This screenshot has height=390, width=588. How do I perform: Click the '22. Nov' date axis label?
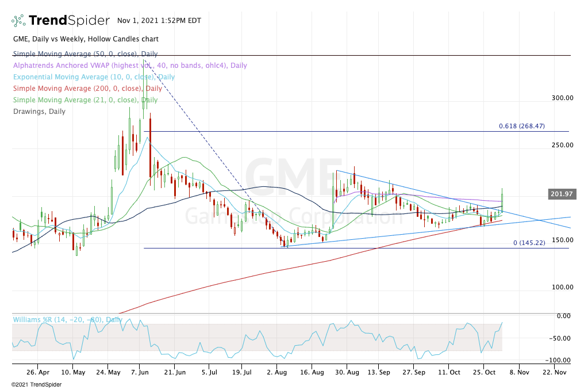(555, 372)
